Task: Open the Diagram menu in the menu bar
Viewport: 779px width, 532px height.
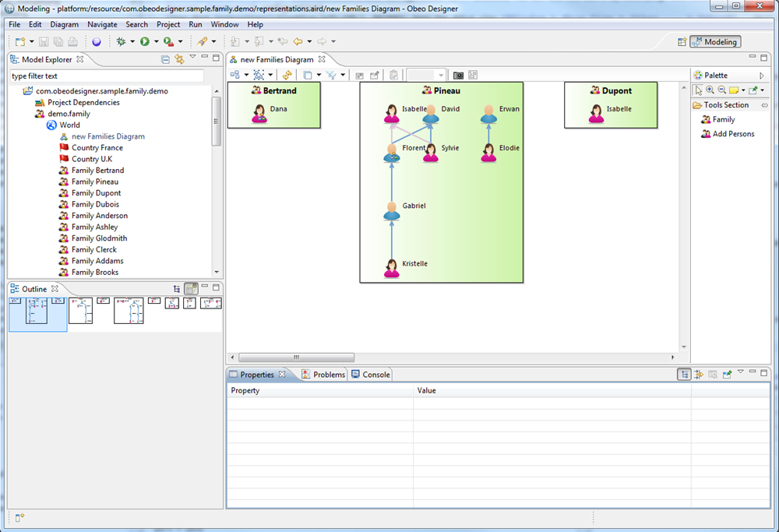Action: coord(64,24)
